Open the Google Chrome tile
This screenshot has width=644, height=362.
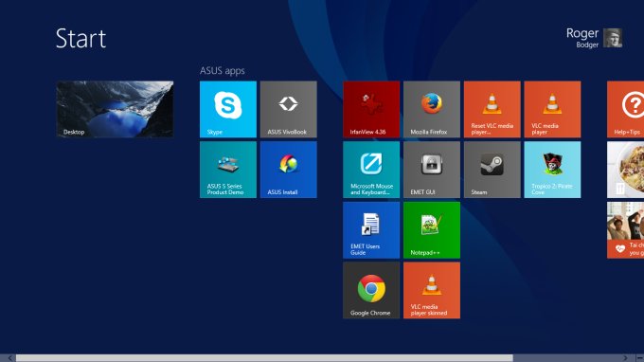pos(371,291)
